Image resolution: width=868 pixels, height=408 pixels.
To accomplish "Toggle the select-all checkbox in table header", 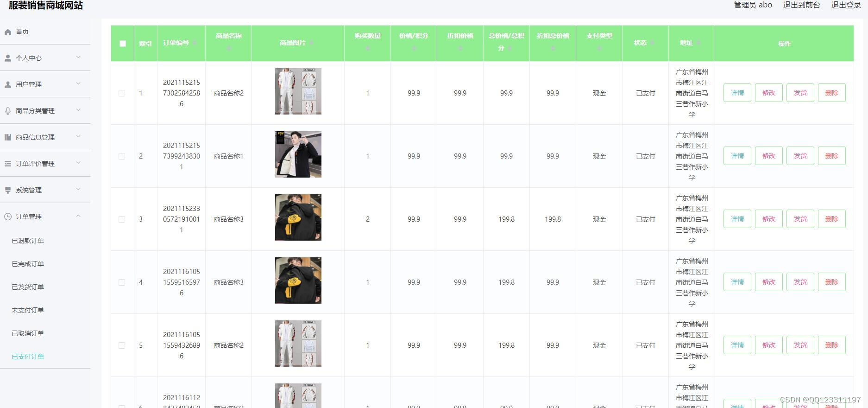I will point(122,44).
